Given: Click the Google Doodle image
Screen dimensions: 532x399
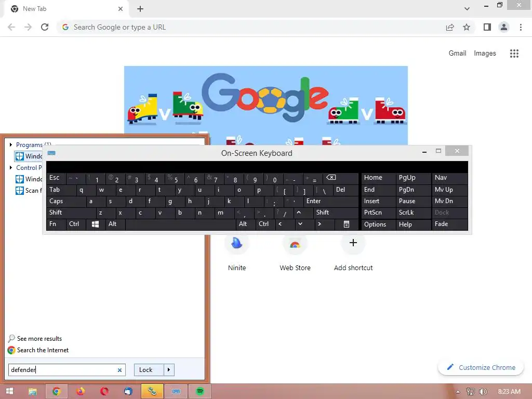Looking at the screenshot, I should coord(266,105).
